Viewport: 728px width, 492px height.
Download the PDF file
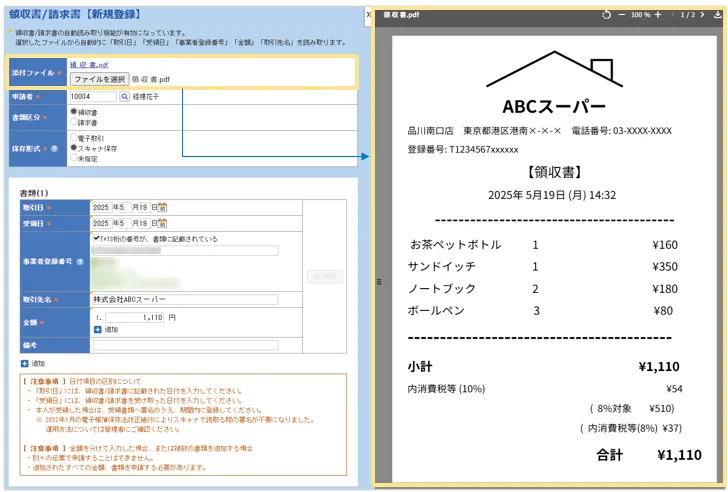(x=716, y=15)
